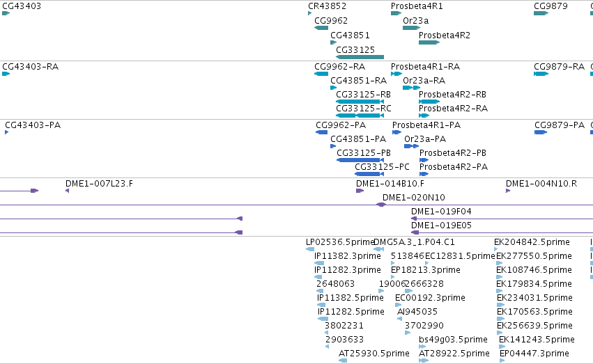Open BAC clone DME1-019E05 label
The height and width of the screenshot is (364, 593).
coord(441,225)
